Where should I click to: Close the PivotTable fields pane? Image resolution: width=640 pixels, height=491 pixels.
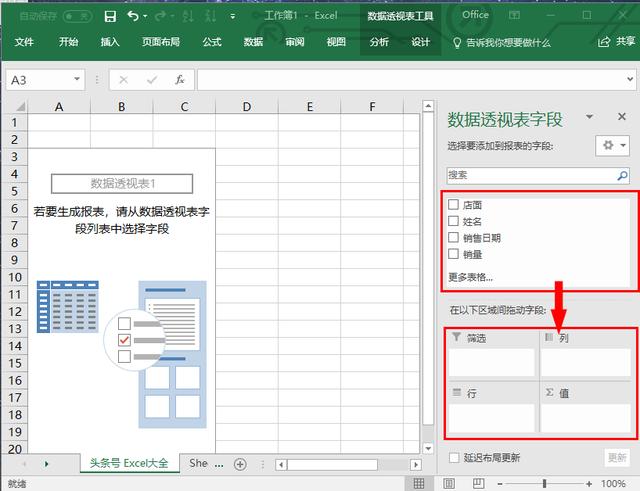(621, 118)
